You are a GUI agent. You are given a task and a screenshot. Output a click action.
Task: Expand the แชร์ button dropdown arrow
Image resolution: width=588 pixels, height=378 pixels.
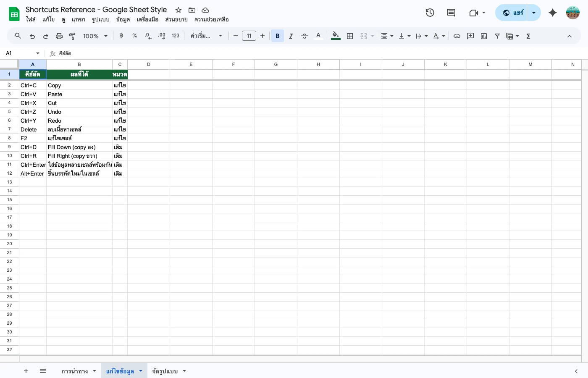(533, 13)
